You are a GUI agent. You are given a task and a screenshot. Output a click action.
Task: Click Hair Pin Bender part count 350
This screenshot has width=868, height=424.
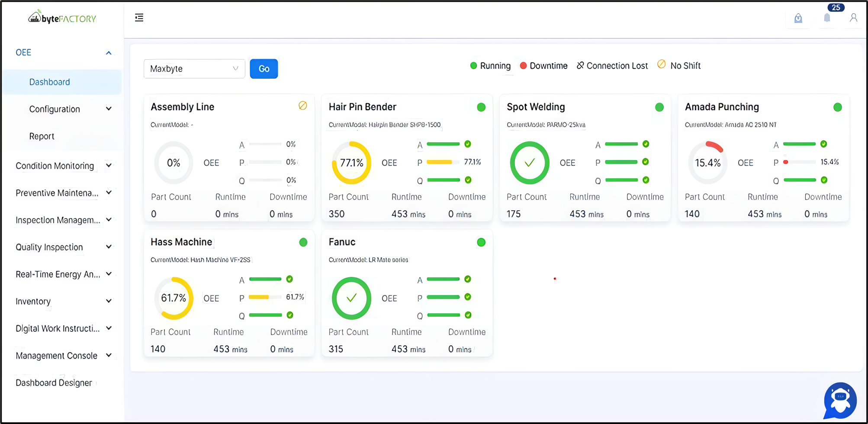click(337, 214)
